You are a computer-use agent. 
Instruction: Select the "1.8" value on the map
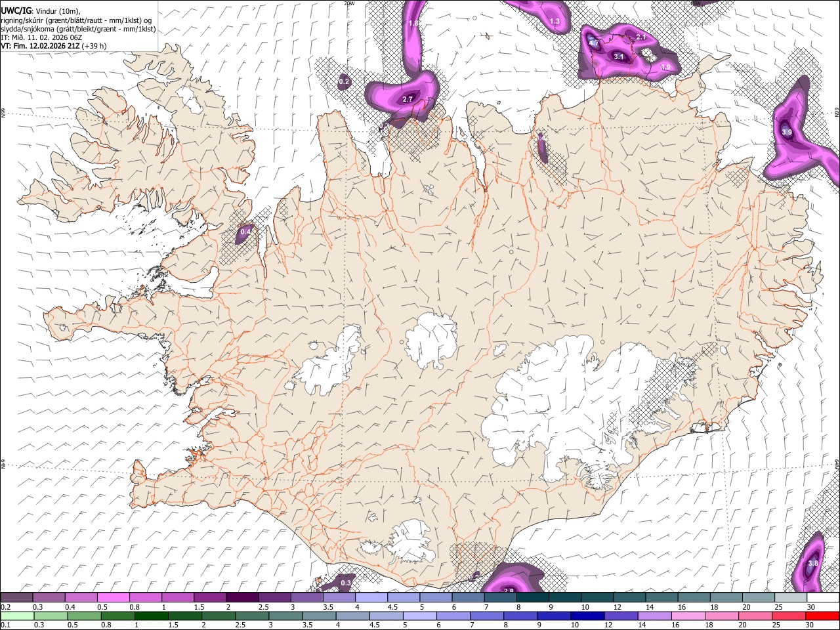click(x=413, y=23)
